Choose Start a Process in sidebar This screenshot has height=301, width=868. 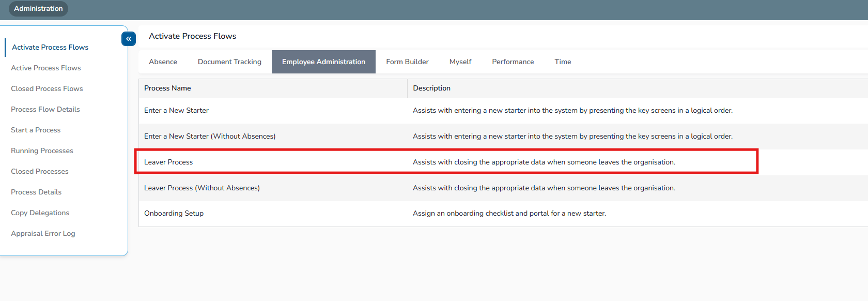[36, 130]
